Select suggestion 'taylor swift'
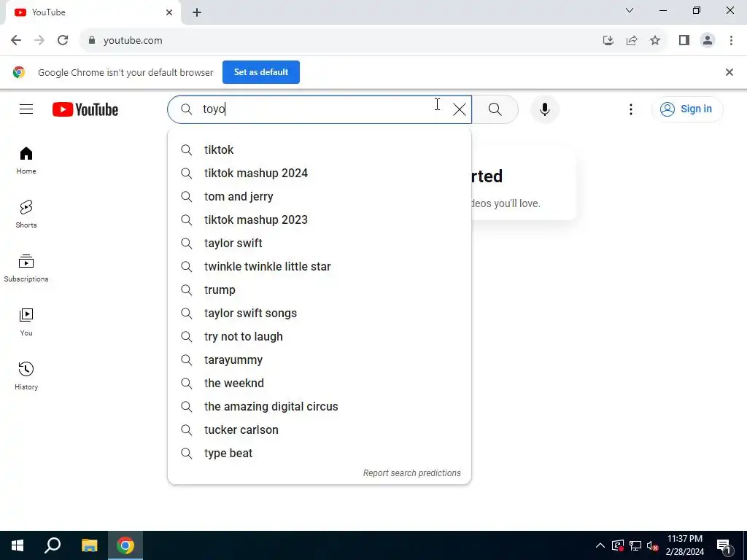Viewport: 747px width, 560px height. (320, 244)
